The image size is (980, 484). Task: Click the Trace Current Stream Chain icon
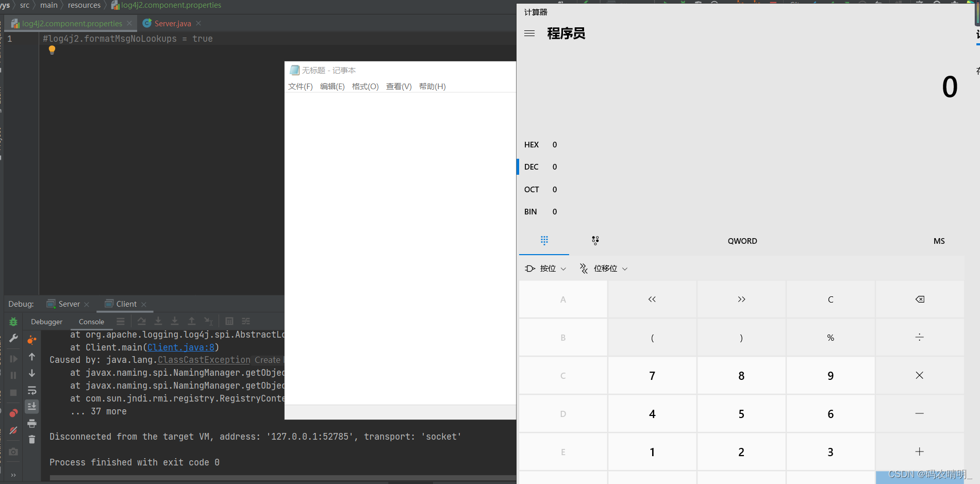point(246,321)
